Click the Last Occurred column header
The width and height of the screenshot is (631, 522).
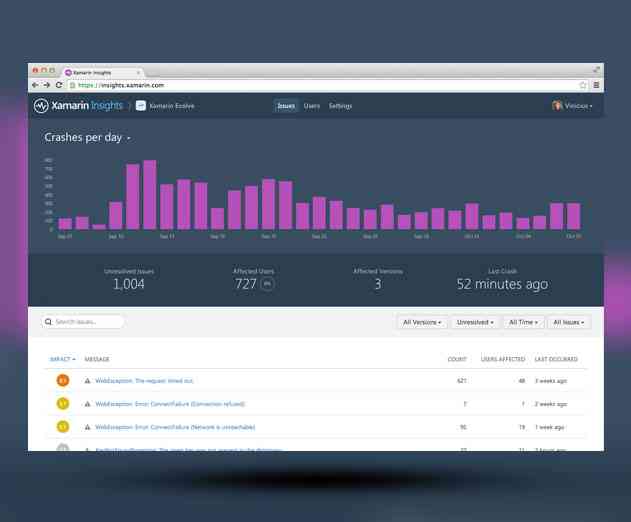pyautogui.click(x=556, y=359)
